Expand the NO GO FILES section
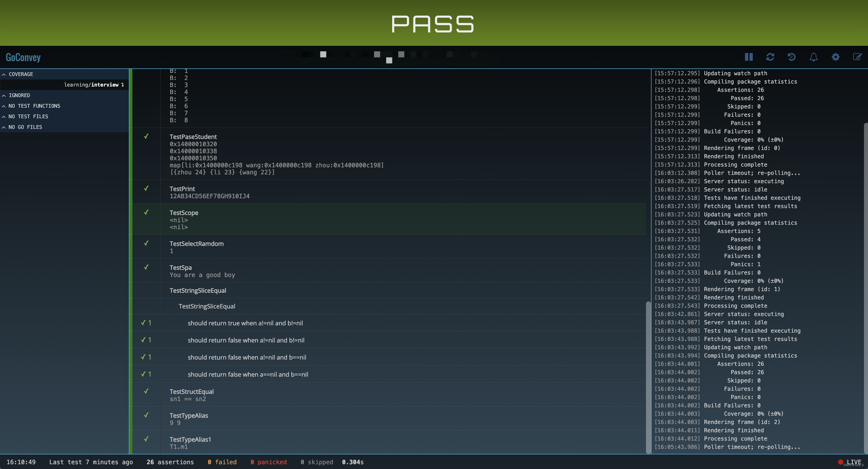Screen dimensions: 868x469 tap(25, 127)
